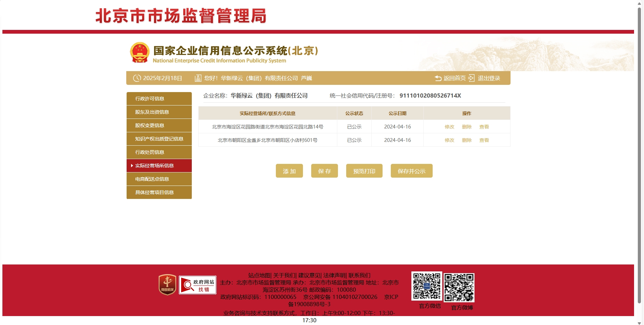Screen dimensions: 644x325
Task: Click the 北京市市场监督管理局 header title
Action: tap(181, 16)
